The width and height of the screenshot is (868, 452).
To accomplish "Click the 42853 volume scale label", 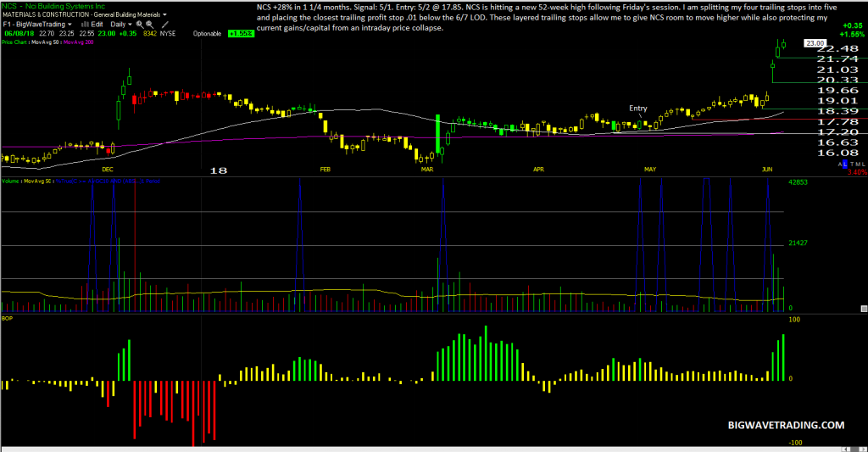I will coord(798,182).
